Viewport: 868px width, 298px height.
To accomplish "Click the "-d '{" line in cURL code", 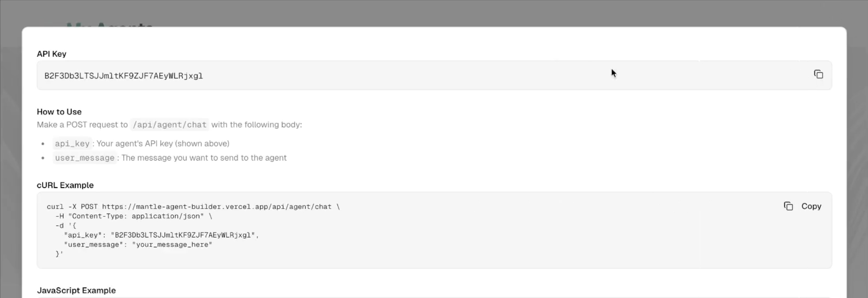I will [x=66, y=226].
